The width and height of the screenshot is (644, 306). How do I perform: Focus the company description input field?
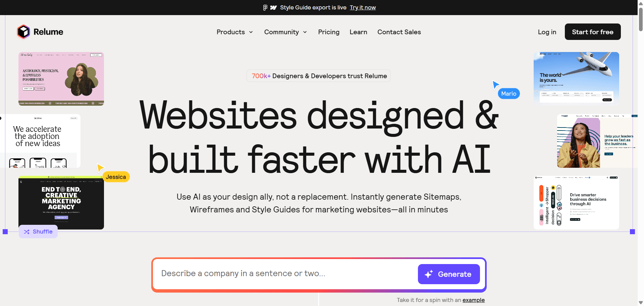point(285,273)
